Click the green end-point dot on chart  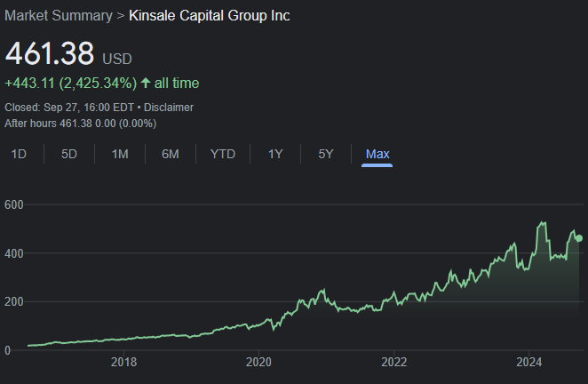pos(579,238)
